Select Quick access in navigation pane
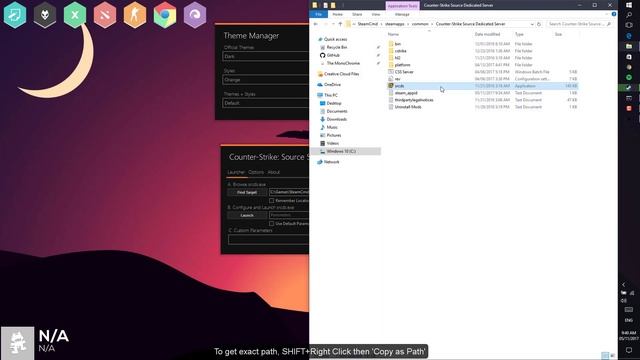The height and width of the screenshot is (360, 640). click(x=335, y=39)
